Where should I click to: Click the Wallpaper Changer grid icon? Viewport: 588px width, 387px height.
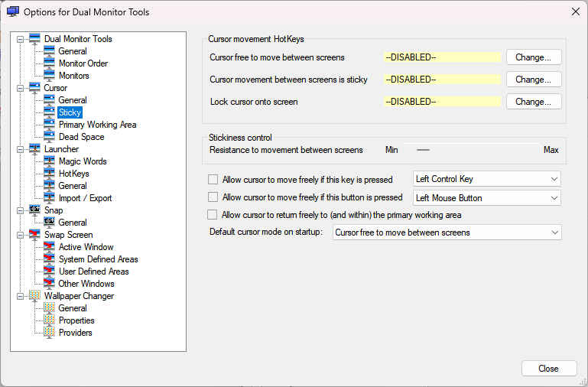tap(34, 296)
